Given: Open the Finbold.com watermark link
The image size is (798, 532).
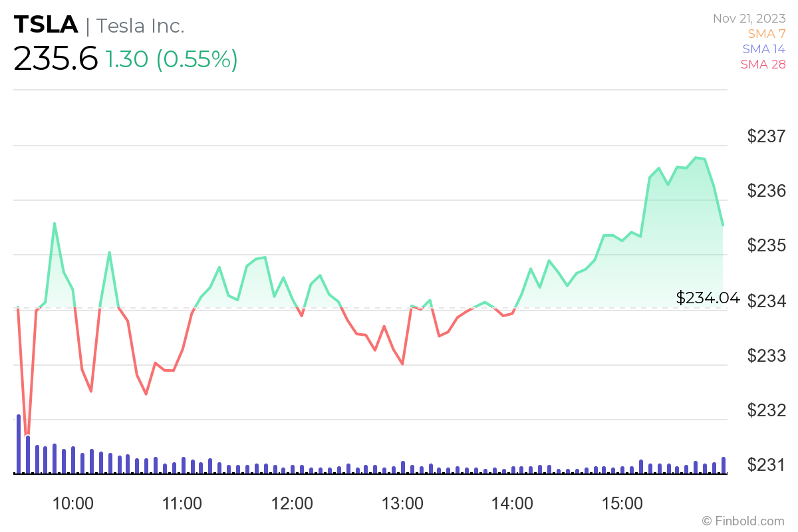Looking at the screenshot, I should (x=743, y=521).
